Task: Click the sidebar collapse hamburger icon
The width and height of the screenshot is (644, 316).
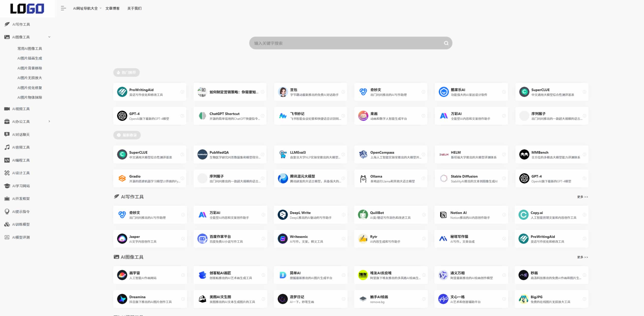Action: tap(63, 8)
